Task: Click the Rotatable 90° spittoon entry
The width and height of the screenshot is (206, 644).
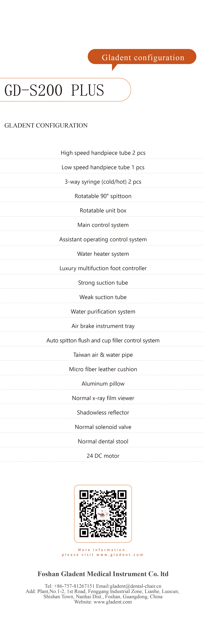Action: coord(103,196)
